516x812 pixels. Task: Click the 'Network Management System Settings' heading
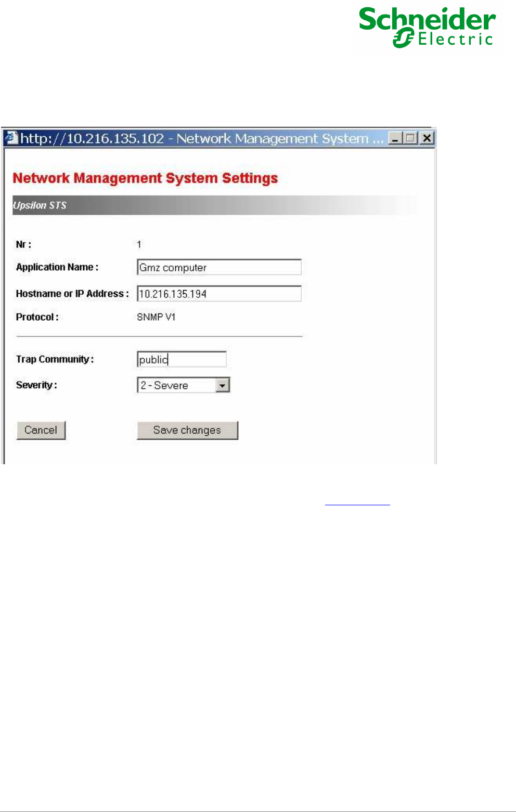(x=145, y=178)
